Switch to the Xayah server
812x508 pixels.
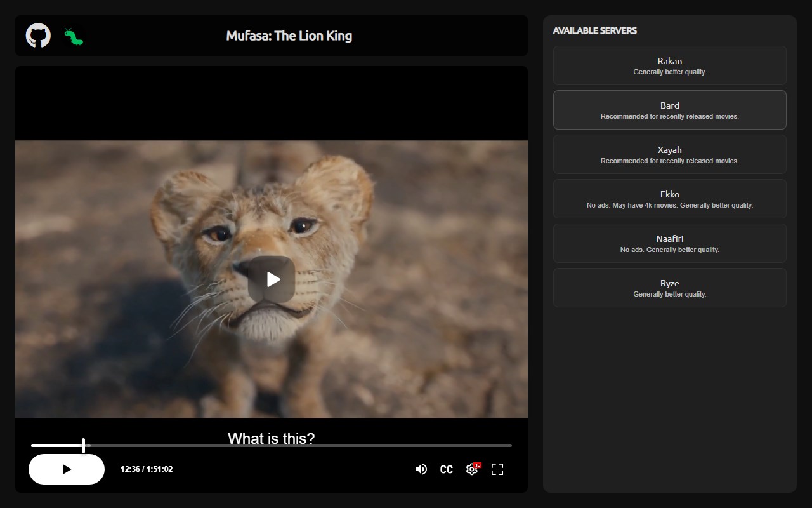[x=670, y=154]
